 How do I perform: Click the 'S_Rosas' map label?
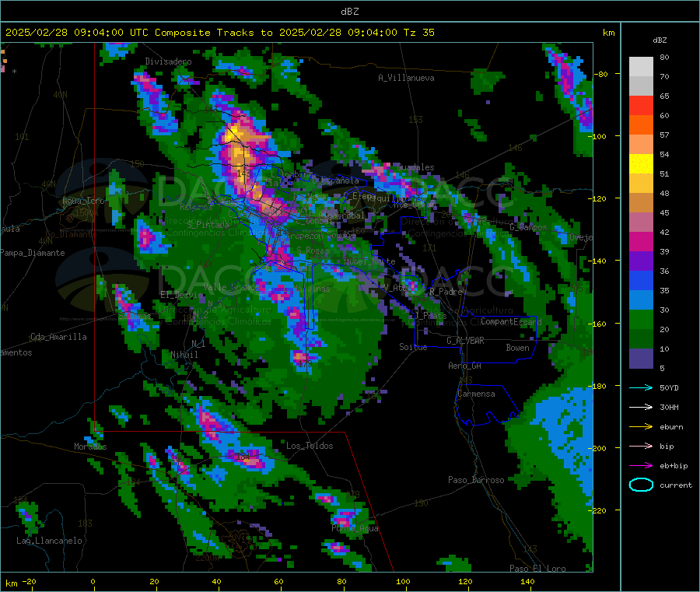tap(313, 250)
